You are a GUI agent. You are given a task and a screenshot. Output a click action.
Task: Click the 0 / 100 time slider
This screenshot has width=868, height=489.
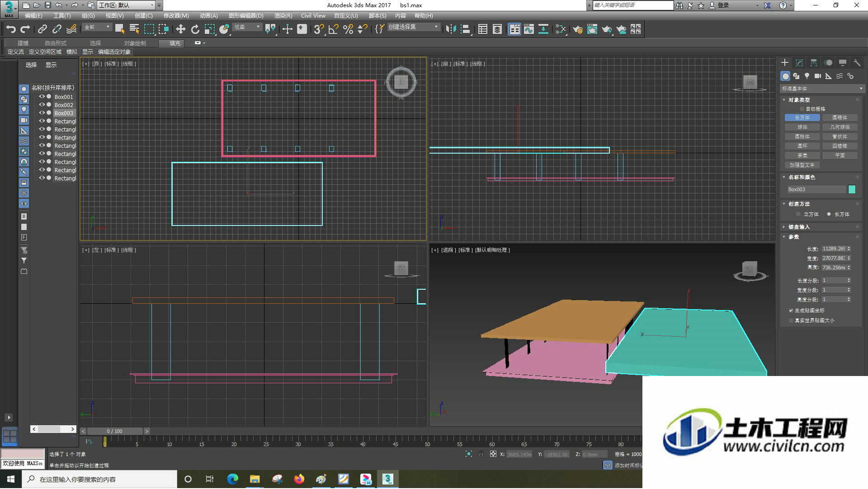(115, 431)
